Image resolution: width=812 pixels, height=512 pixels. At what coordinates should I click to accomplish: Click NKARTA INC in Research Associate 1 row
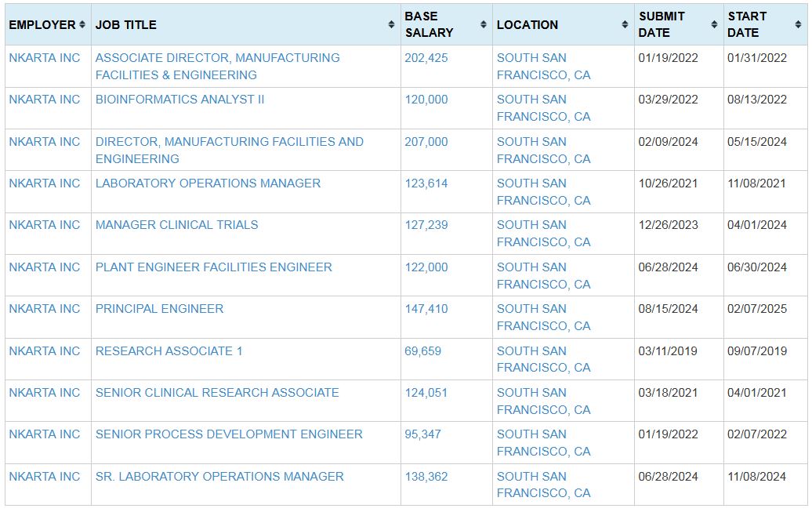point(45,351)
